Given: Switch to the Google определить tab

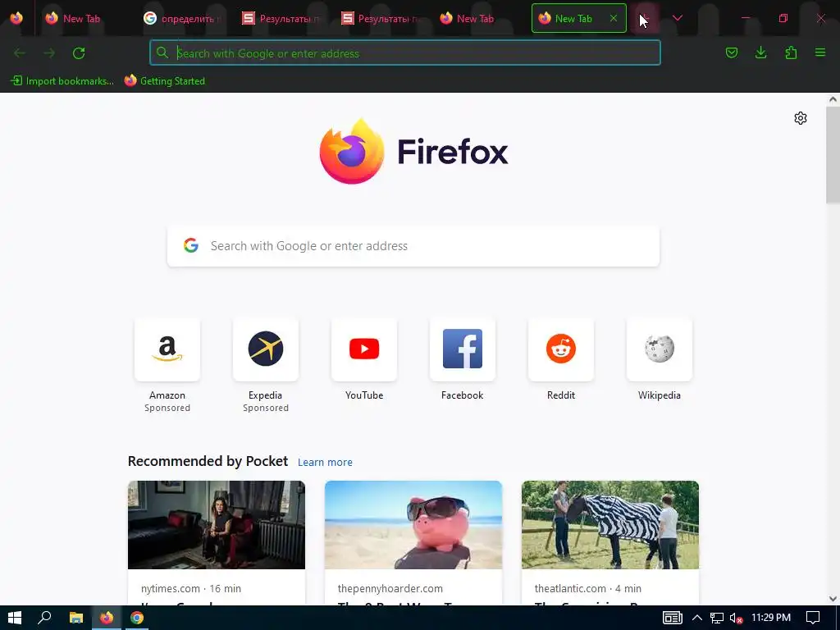Looking at the screenshot, I should click(182, 18).
